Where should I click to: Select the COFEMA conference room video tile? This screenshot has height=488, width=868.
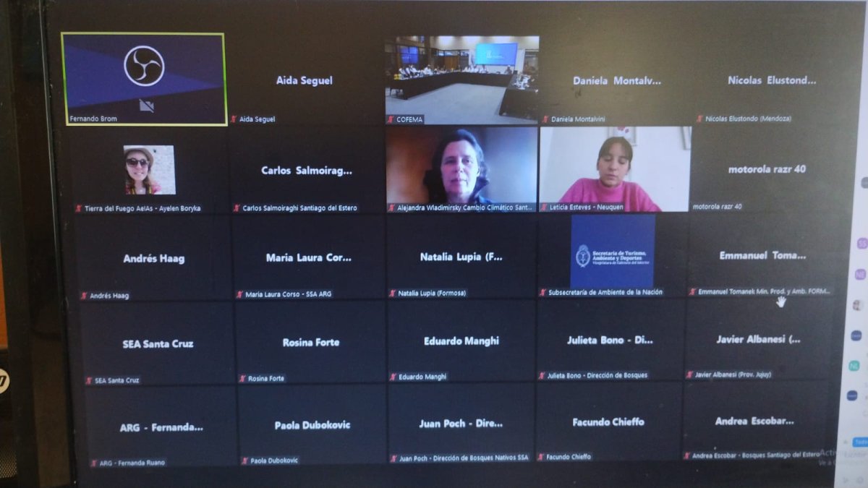461,76
